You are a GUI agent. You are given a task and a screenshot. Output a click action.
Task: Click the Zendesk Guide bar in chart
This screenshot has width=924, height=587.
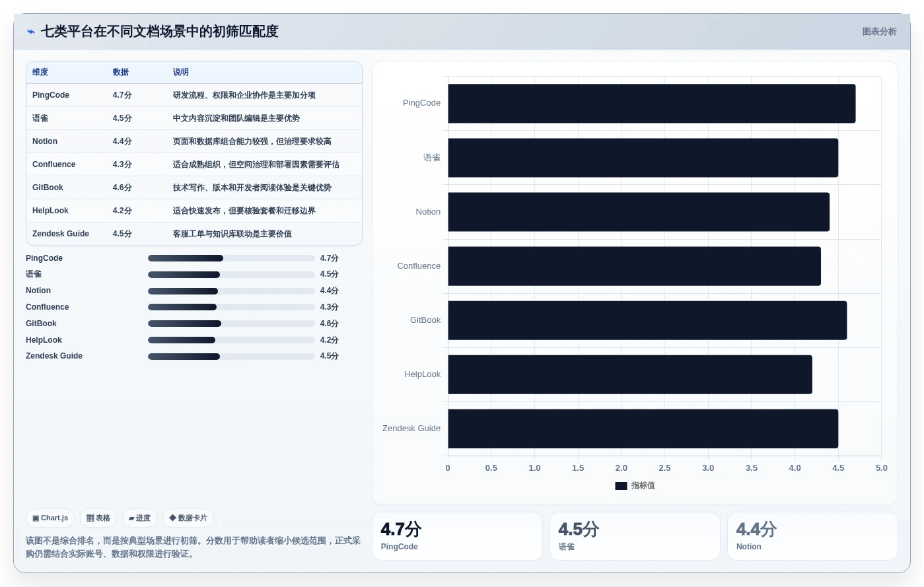coord(643,429)
